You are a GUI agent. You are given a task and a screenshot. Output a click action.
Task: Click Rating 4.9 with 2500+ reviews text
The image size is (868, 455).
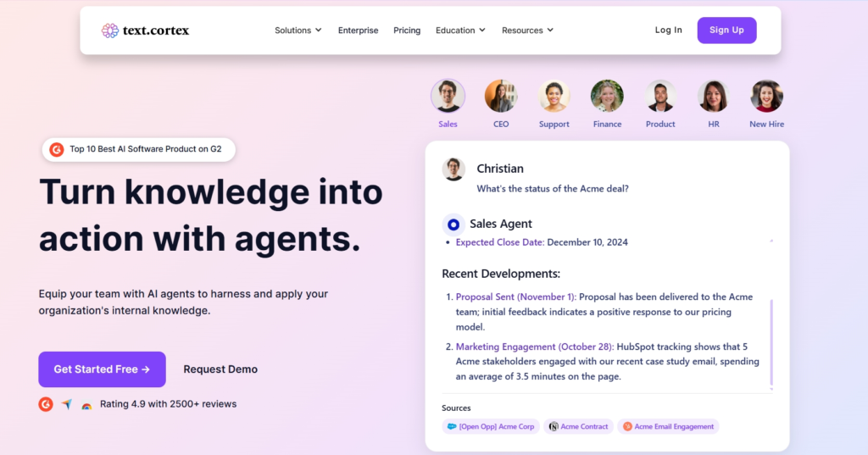coord(169,404)
